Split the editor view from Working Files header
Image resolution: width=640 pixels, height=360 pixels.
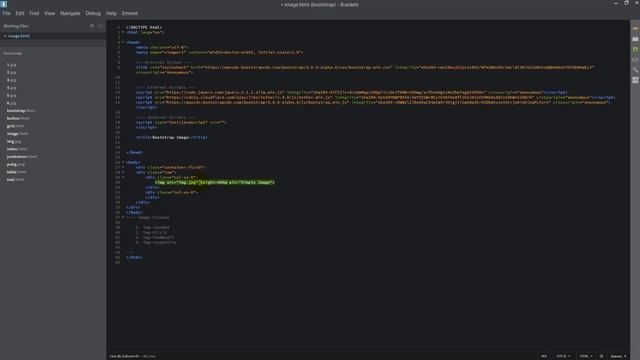coord(100,26)
